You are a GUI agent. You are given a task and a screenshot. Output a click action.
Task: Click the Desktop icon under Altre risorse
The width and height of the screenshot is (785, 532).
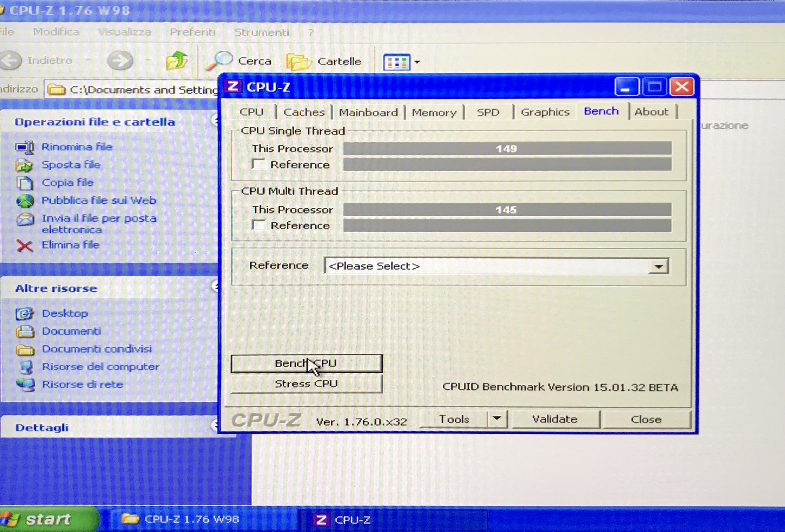tap(24, 314)
